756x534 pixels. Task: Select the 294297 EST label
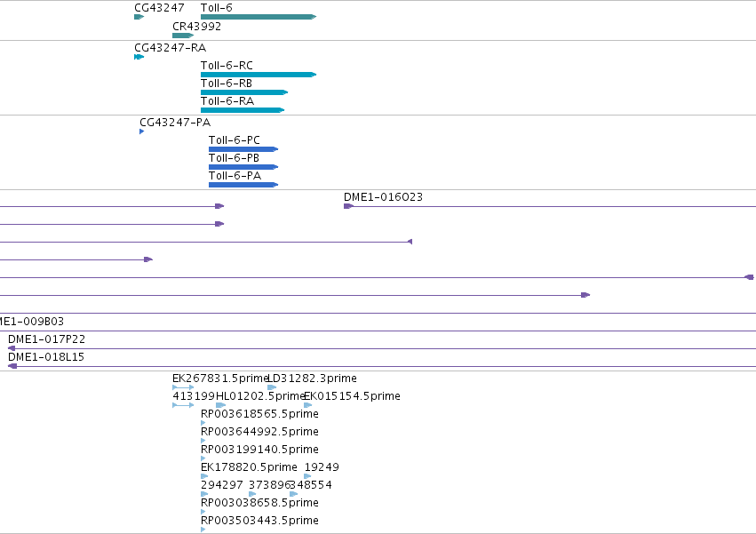[x=222, y=485]
